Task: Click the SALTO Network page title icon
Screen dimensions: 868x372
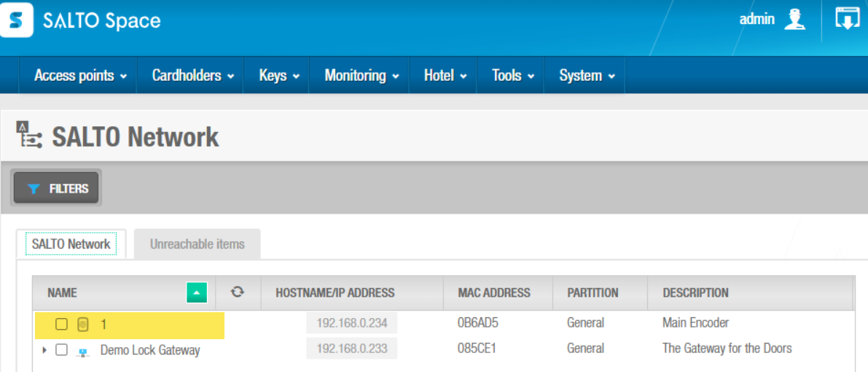Action: [x=28, y=136]
